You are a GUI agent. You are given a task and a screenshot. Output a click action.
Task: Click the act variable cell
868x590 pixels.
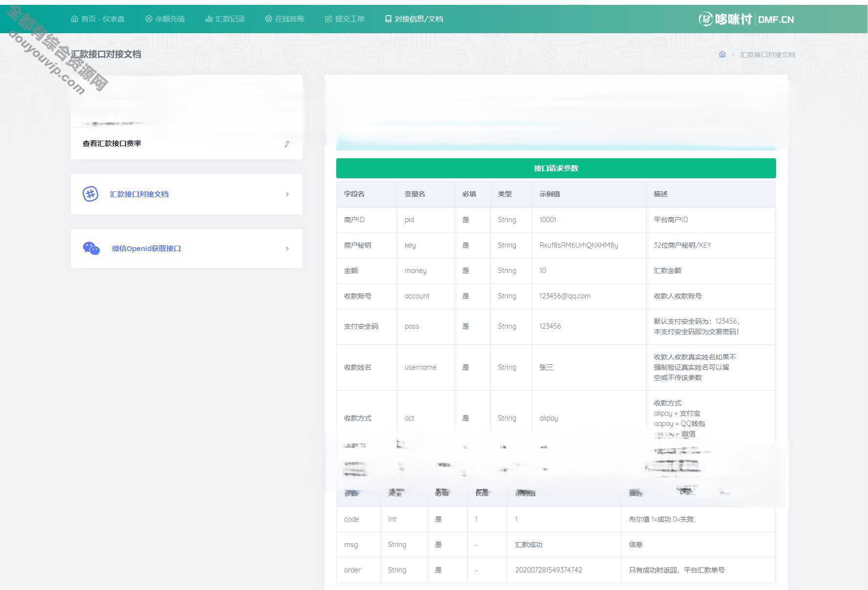(x=410, y=418)
